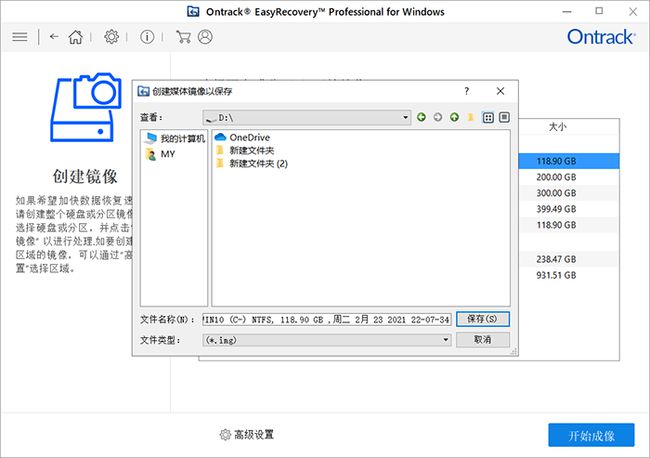
Task: Go to the Home screen icon
Action: (75, 36)
